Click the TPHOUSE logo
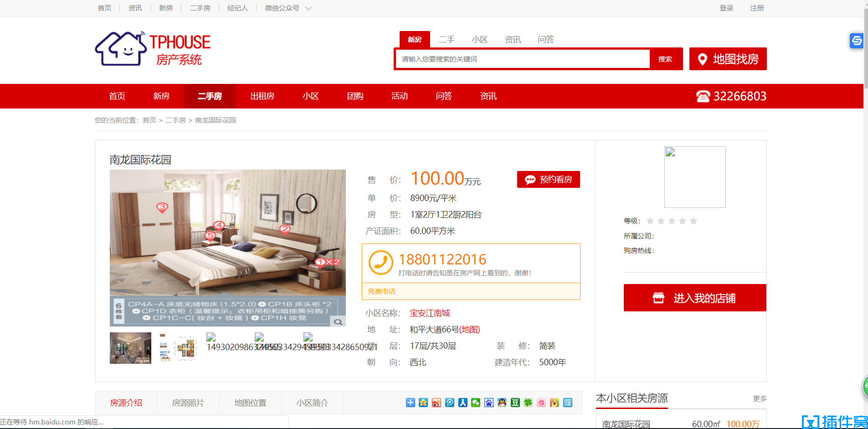 [x=153, y=49]
